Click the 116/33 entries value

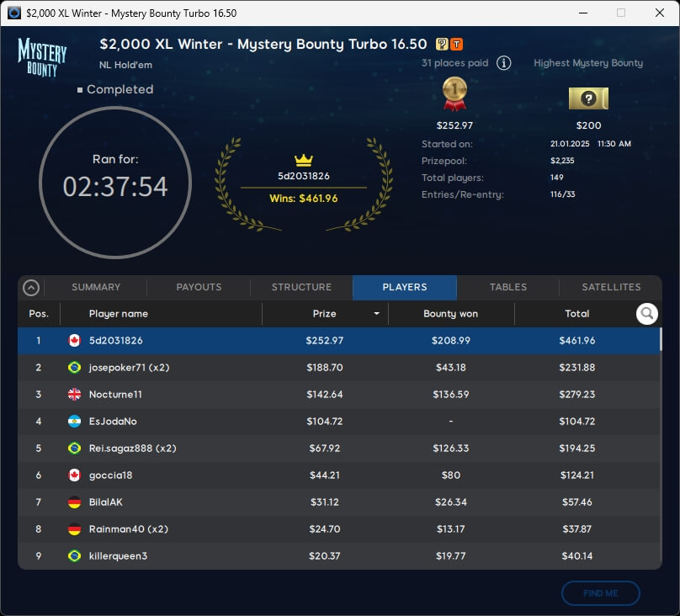[562, 194]
